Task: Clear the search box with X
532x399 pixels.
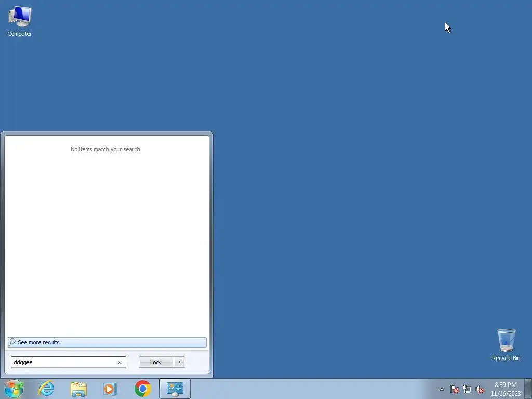Action: (x=119, y=362)
